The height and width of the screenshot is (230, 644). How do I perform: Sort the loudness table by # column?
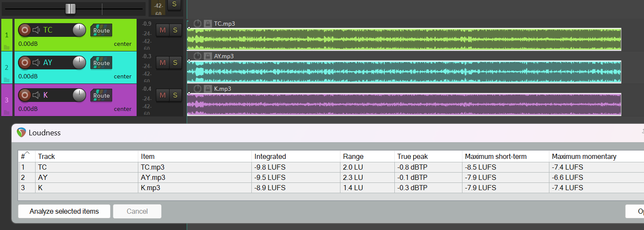27,156
